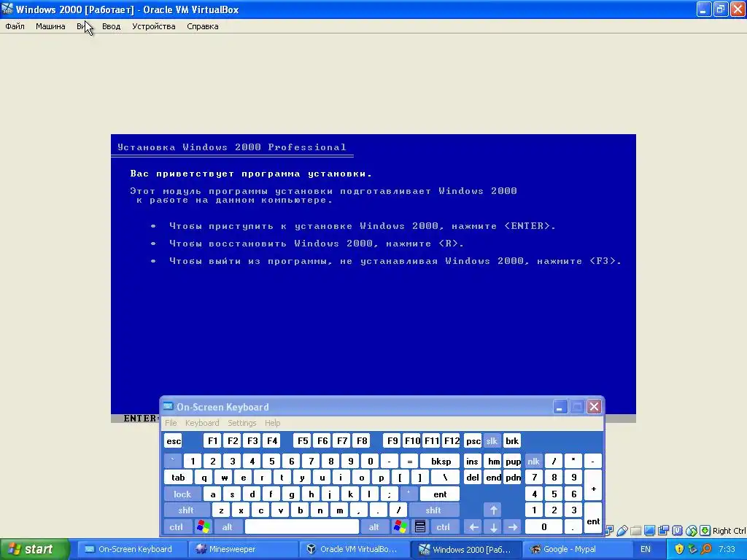Click the del key on On-Screen Keyboard
Image resolution: width=747 pixels, height=560 pixels.
[473, 477]
